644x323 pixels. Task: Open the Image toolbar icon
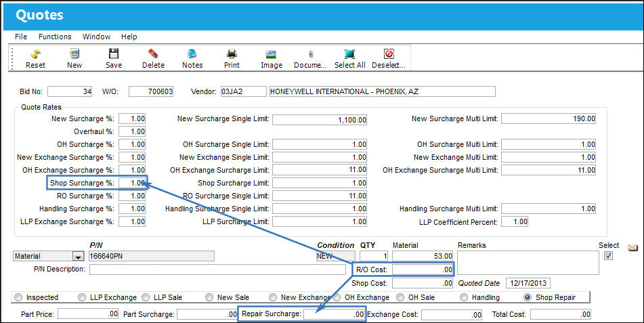[271, 54]
